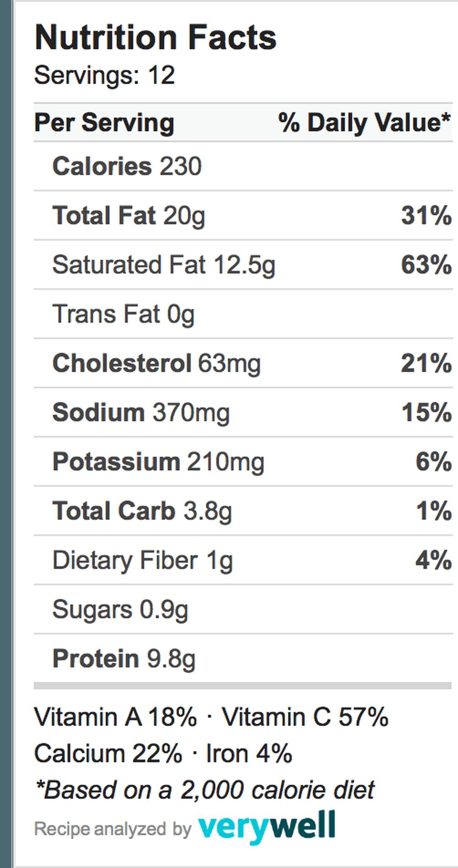Click the Per Serving column header
Screen dimensions: 458x868
104,123
